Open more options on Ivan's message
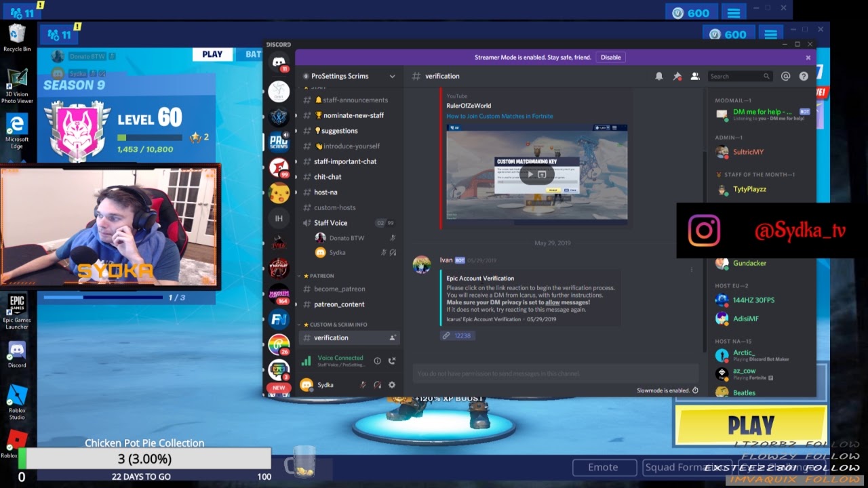The image size is (868, 488). tap(692, 270)
